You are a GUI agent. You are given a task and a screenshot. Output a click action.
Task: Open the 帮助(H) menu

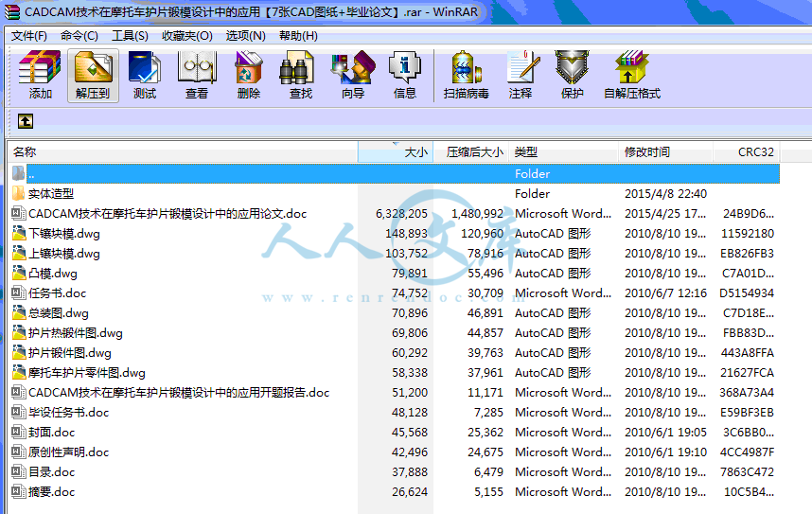pyautogui.click(x=298, y=36)
